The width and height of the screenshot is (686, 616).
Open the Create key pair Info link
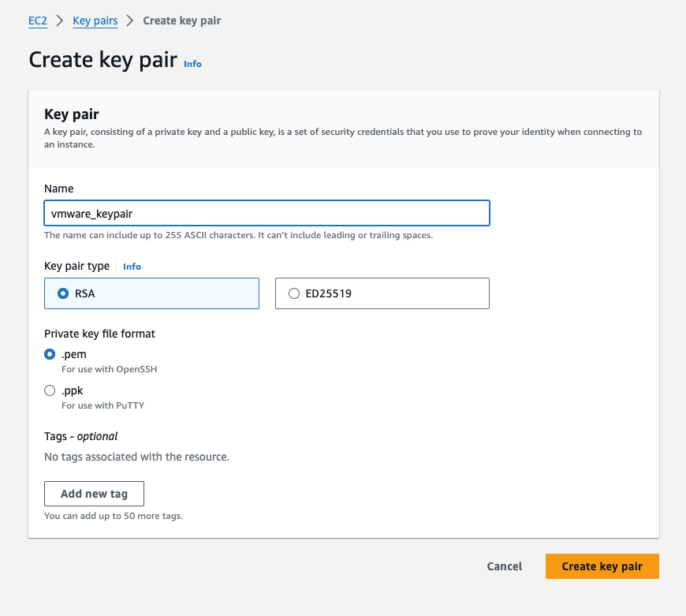click(192, 65)
